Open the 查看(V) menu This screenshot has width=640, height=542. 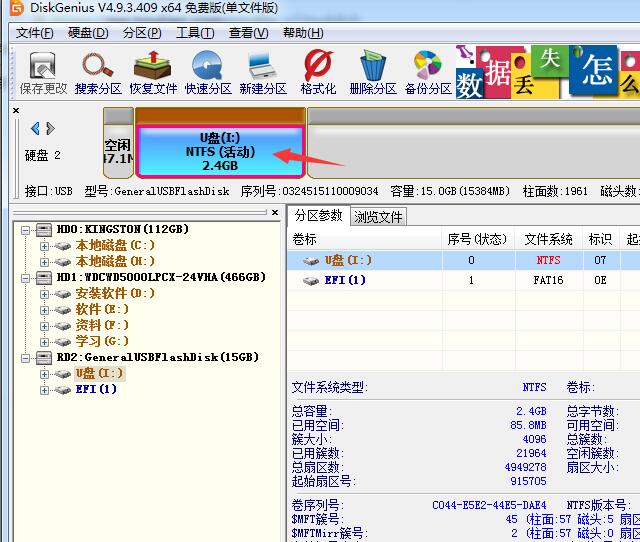[249, 33]
